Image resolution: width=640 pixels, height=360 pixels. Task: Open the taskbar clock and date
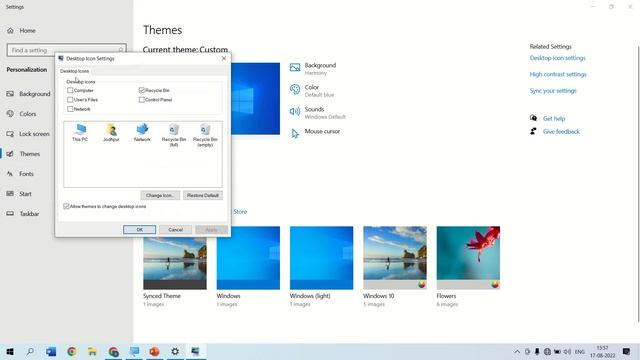(602, 351)
